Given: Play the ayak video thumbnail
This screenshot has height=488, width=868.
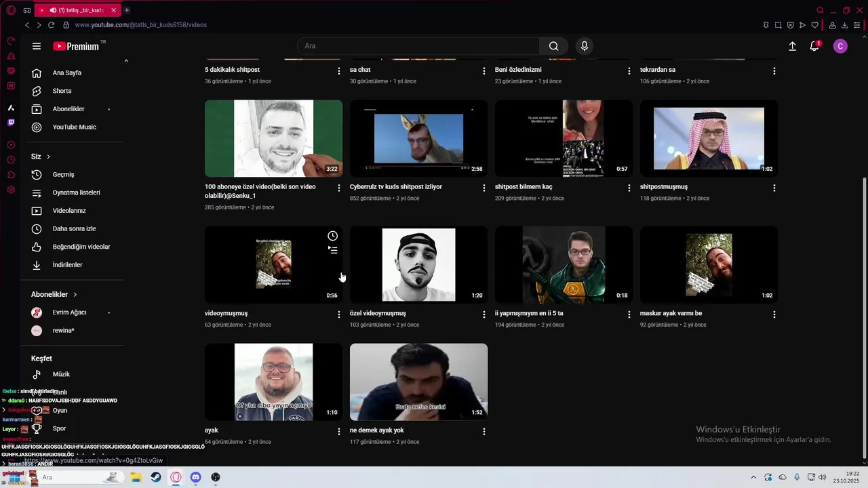Looking at the screenshot, I should click(273, 382).
